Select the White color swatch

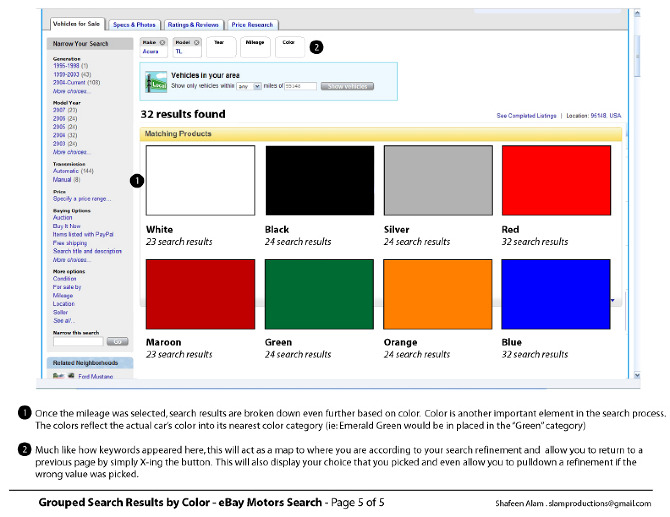click(x=200, y=180)
